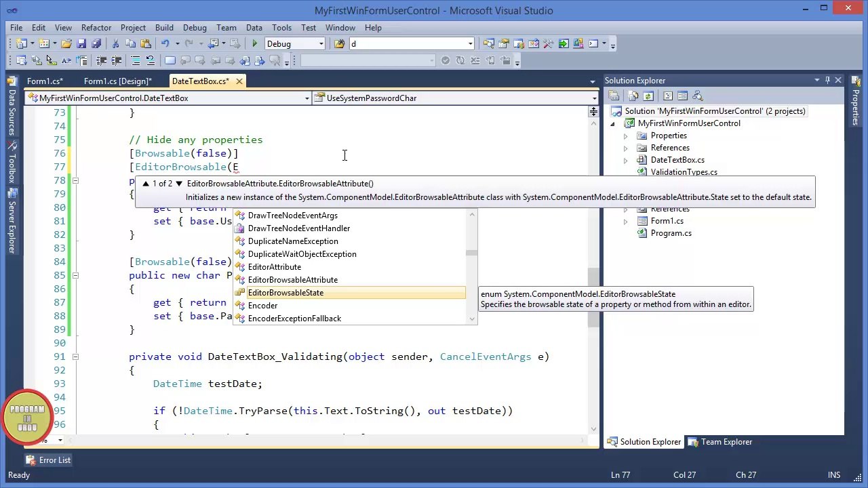Increase line indent toolbar icon
This screenshot has height=488, width=868.
(x=116, y=60)
